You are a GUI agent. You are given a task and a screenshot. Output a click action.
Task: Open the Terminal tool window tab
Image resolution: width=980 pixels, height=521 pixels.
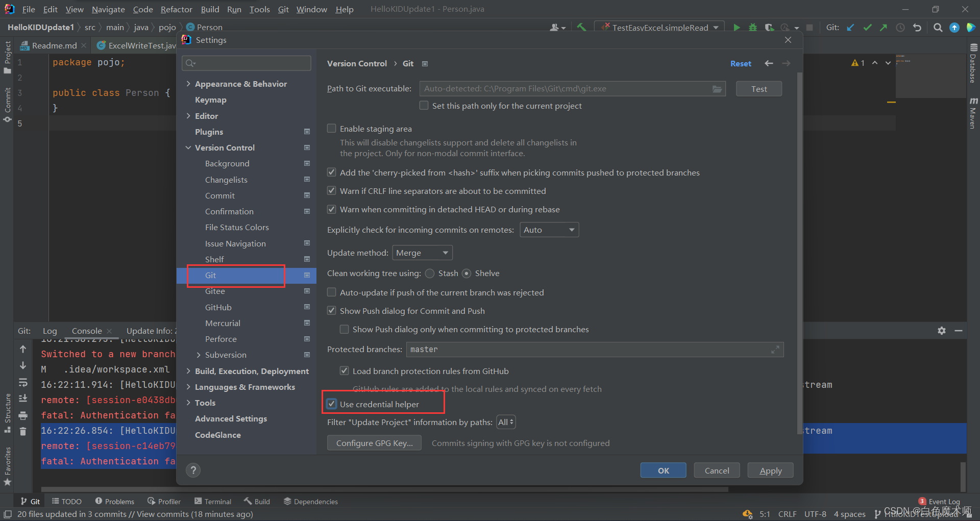(x=213, y=502)
